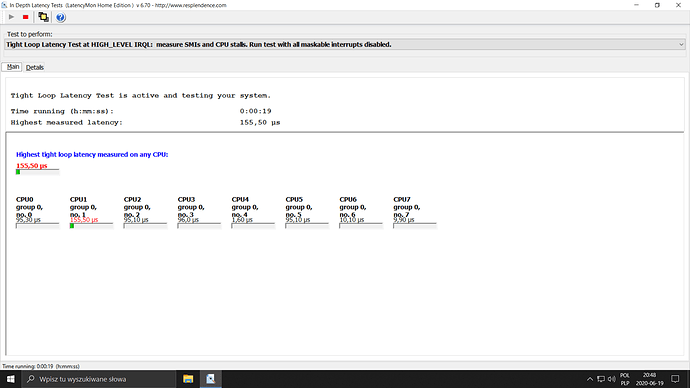Open the Windows Start menu
The height and width of the screenshot is (388, 690).
(11, 379)
